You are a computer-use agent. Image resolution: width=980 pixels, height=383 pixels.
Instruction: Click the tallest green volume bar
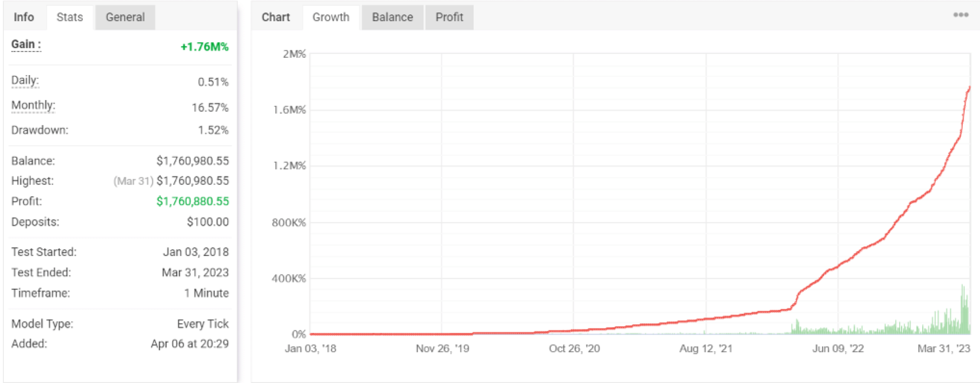(962, 309)
